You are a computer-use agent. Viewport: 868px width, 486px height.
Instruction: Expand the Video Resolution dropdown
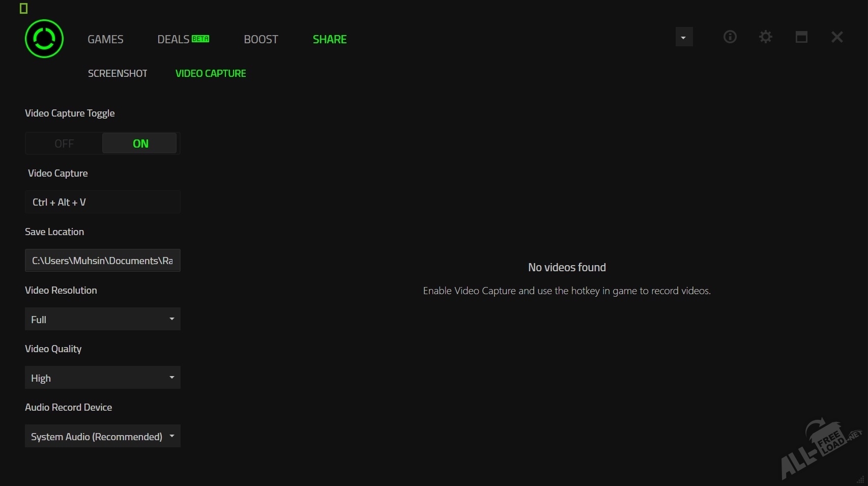(103, 319)
